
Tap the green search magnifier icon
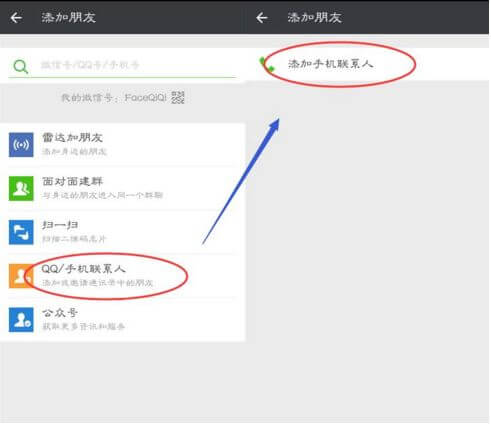[20, 67]
